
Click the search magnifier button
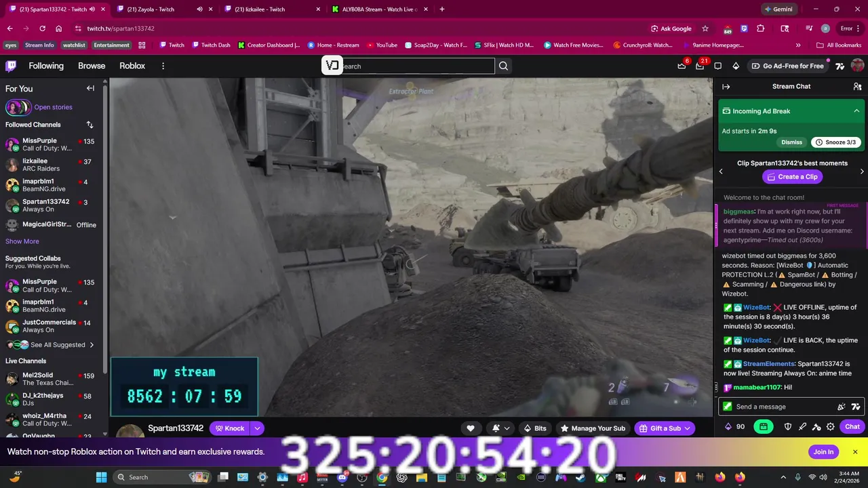coord(503,66)
